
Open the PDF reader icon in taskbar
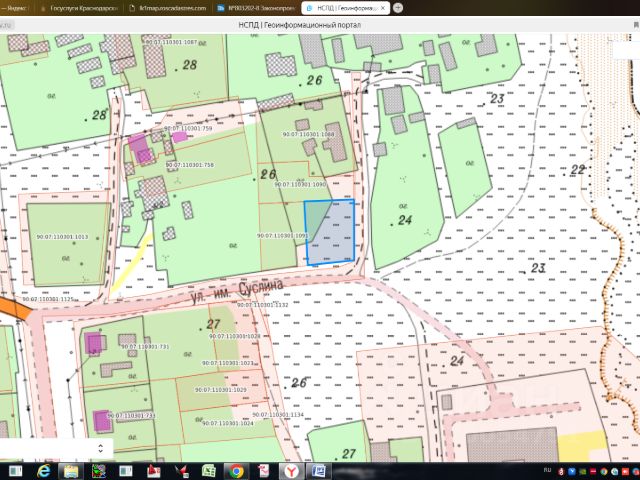[263, 471]
